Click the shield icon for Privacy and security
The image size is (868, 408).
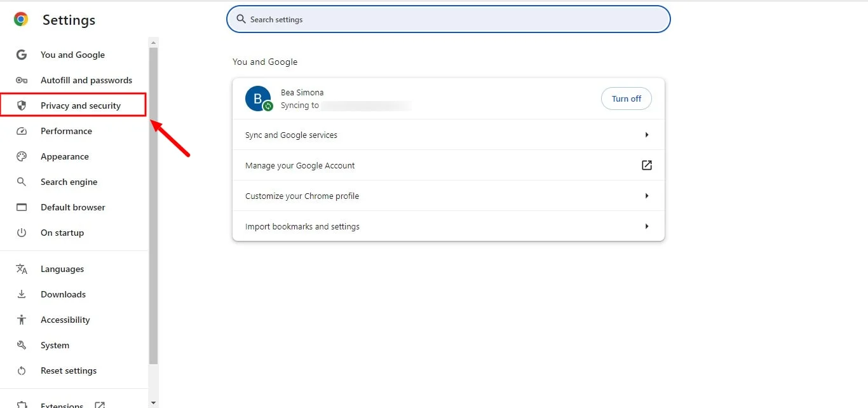point(22,105)
